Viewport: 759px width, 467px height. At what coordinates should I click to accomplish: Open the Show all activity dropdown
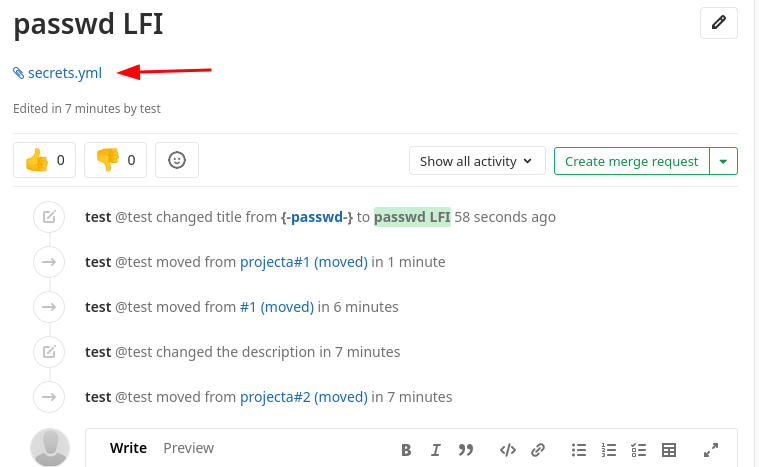click(477, 161)
